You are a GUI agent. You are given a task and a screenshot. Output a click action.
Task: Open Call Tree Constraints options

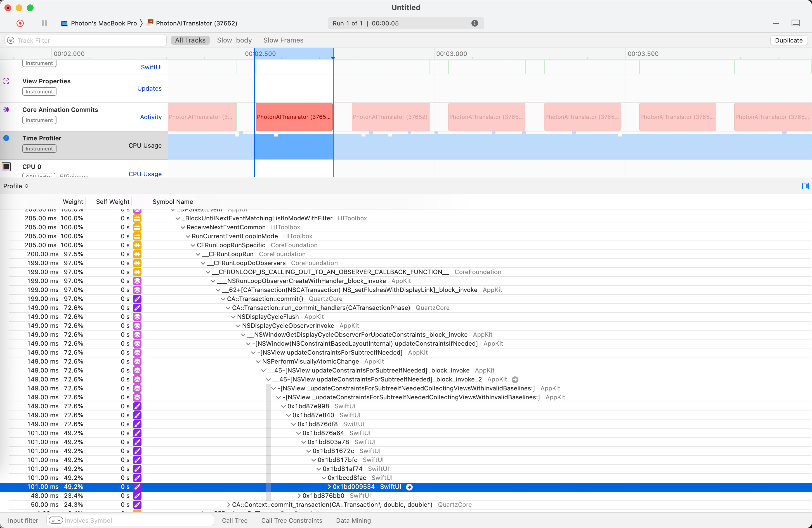pyautogui.click(x=291, y=520)
